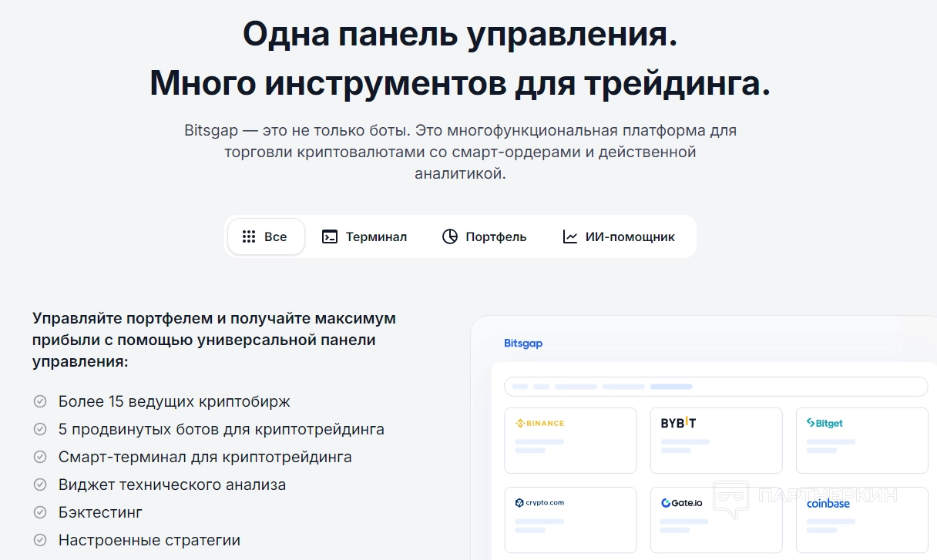Viewport: 937px width, 560px height.
Task: Open the ИИ-помощник tab
Action: (x=619, y=236)
